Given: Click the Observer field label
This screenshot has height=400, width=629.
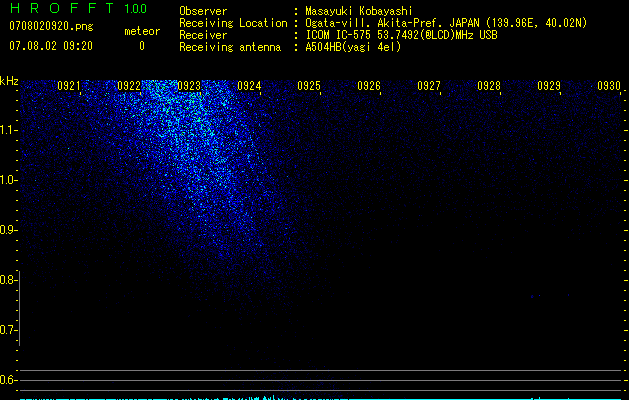Looking at the screenshot, I should pos(203,11).
